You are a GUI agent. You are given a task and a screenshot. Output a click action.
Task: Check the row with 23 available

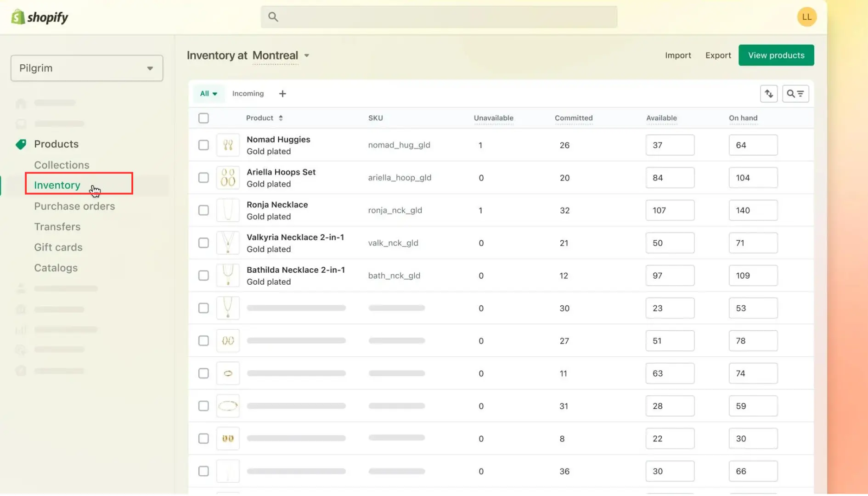click(203, 308)
